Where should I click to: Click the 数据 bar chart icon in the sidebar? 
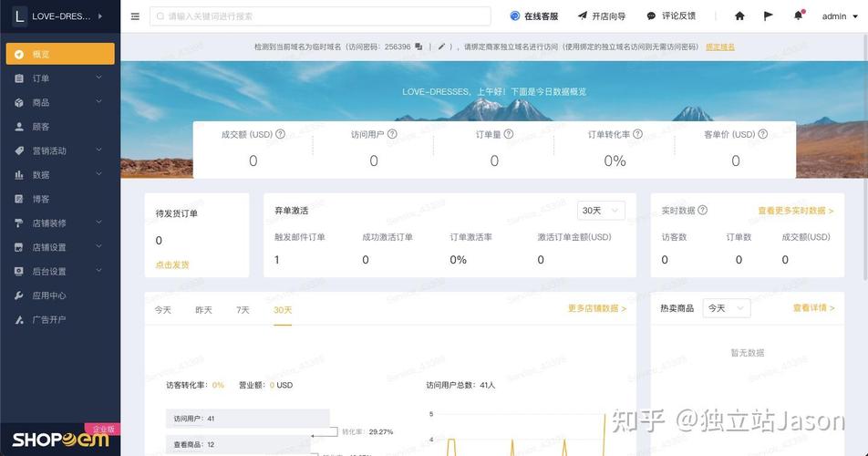tap(19, 175)
